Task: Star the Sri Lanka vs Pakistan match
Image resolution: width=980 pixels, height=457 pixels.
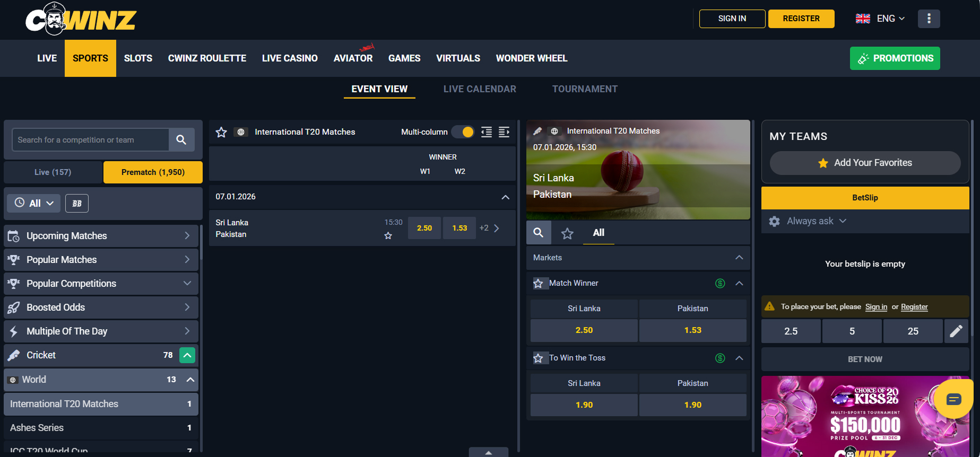Action: pos(388,236)
